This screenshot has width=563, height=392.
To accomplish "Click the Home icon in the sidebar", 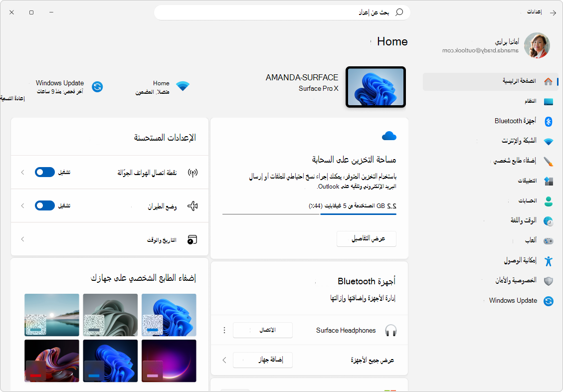I will pos(548,81).
